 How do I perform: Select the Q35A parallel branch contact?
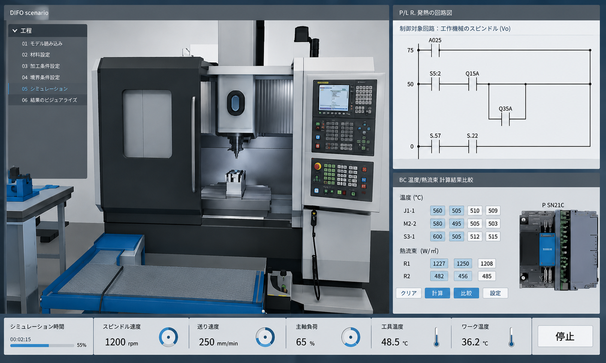coord(505,119)
